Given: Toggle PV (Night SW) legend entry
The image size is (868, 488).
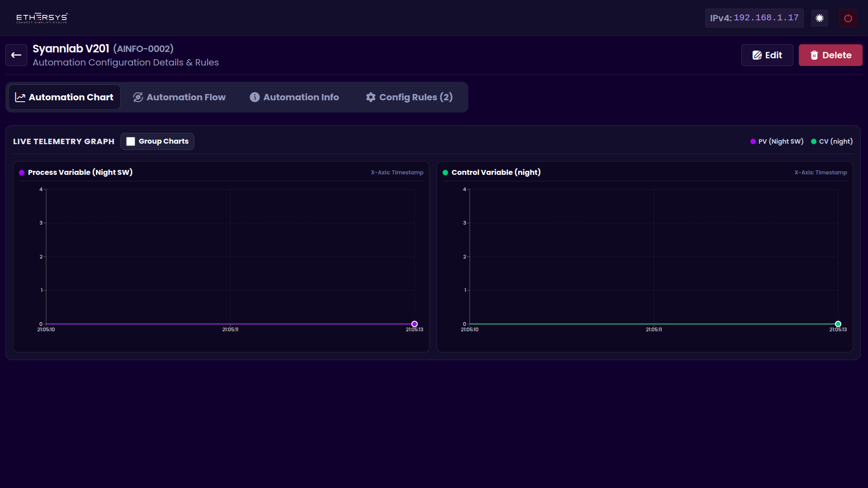Looking at the screenshot, I should [777, 141].
